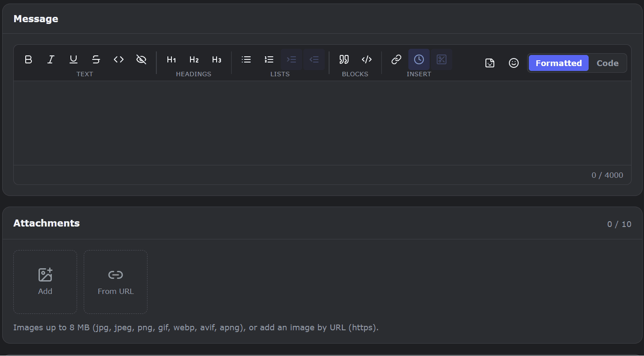Insert inline code formatting
The image size is (644, 356).
119,59
